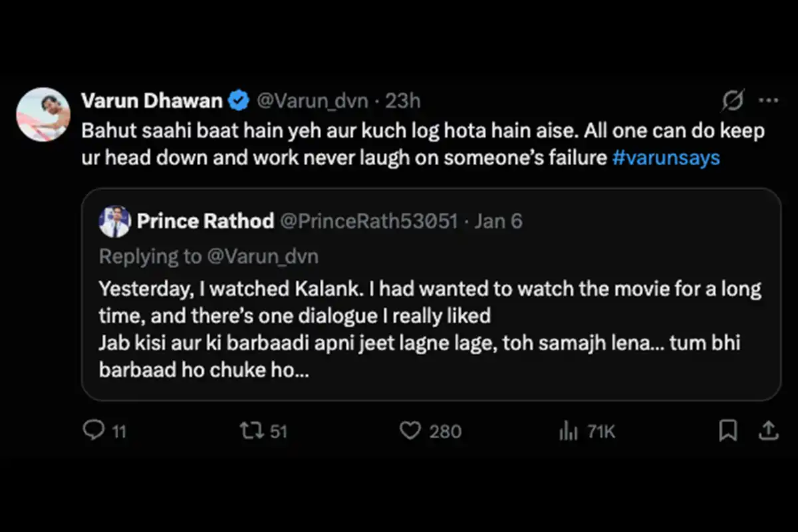Open the #varunsays hashtag

click(666, 158)
